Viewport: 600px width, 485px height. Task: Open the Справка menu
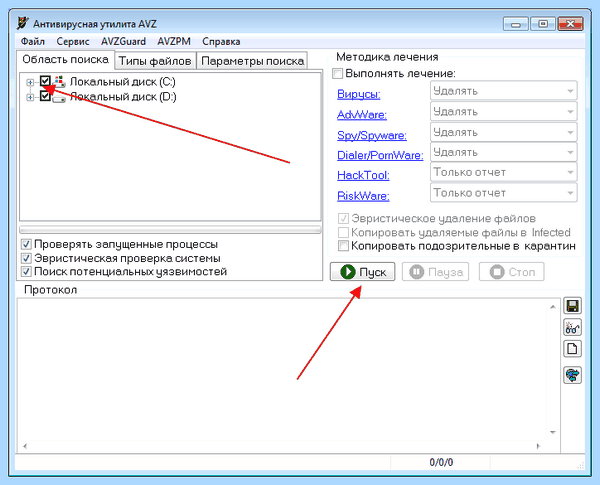[221, 41]
